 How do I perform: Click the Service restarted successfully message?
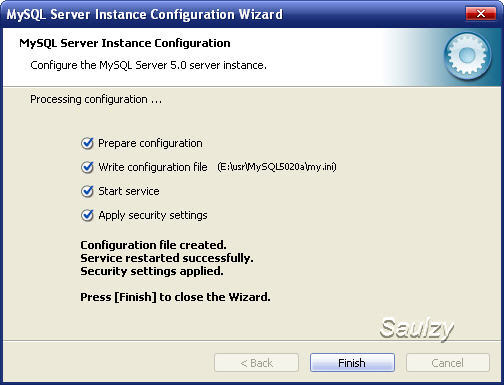167,258
